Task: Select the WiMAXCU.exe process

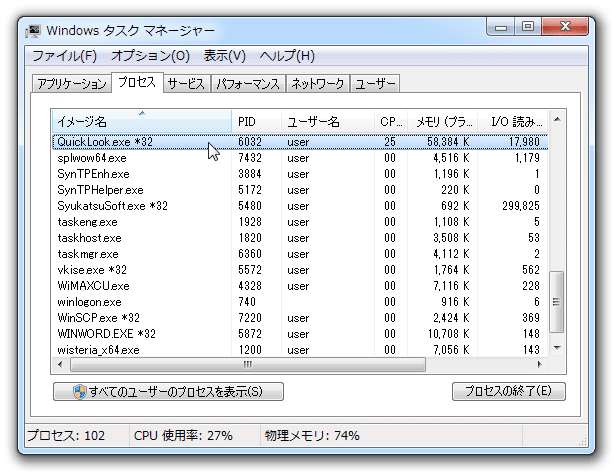Action: coord(300,286)
